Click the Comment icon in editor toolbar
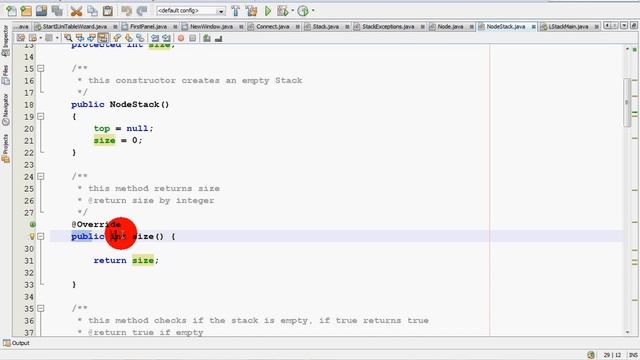This screenshot has width=640, height=360. (207, 38)
